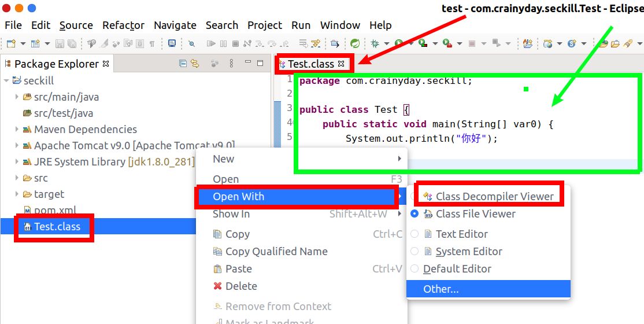Expand the target folder node
The image size is (644, 324).
click(17, 194)
